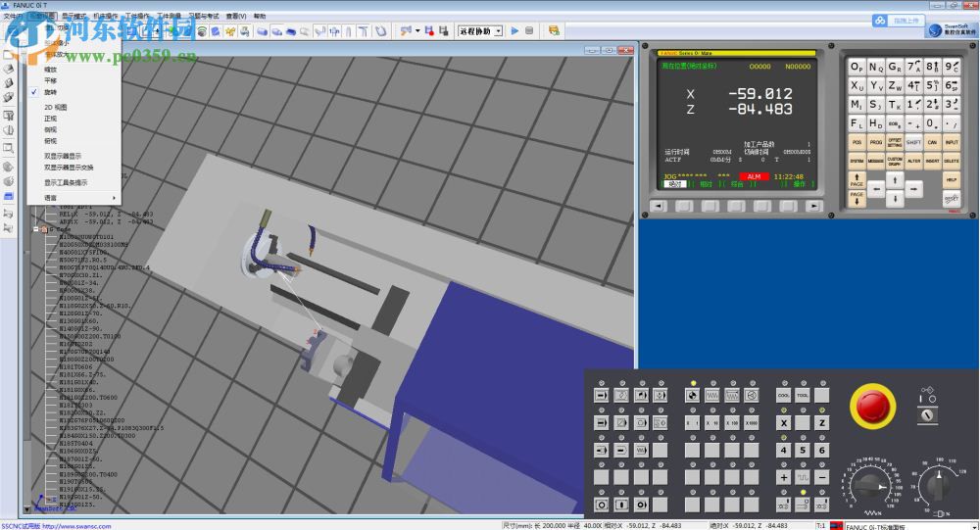The width and height of the screenshot is (980, 530).
Task: Click the ALTER key on the keypad
Action: tap(913, 162)
